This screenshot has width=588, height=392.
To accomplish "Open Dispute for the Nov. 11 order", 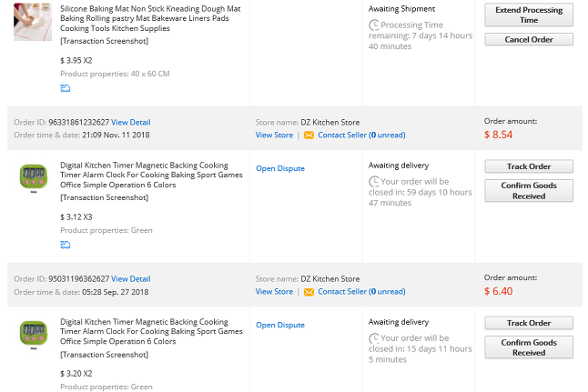I will click(x=280, y=168).
